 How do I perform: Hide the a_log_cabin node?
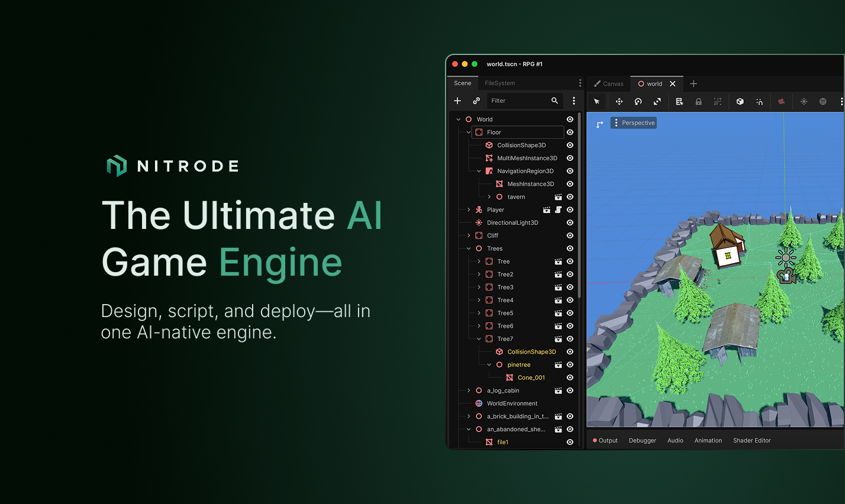tap(570, 390)
